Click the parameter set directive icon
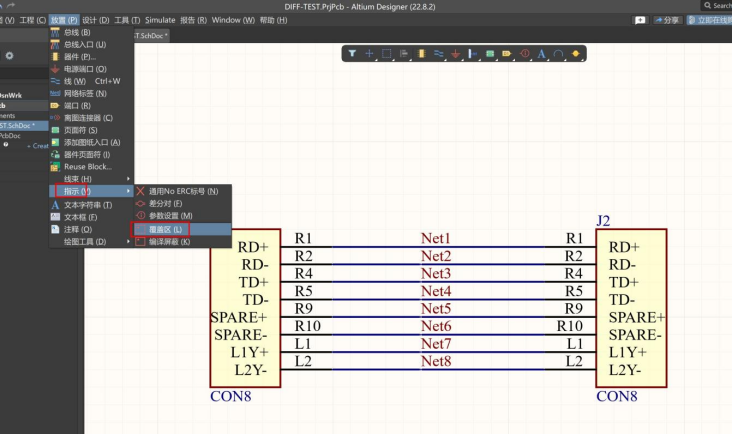732x435 pixels. [525, 54]
